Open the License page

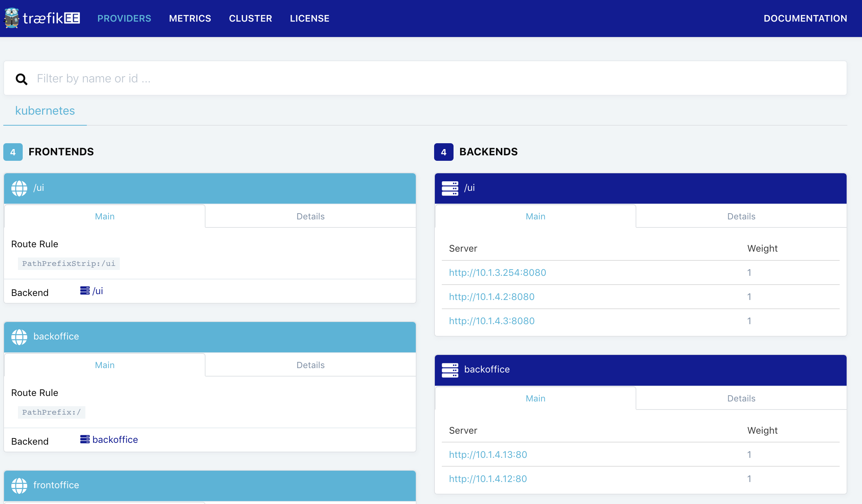(310, 18)
